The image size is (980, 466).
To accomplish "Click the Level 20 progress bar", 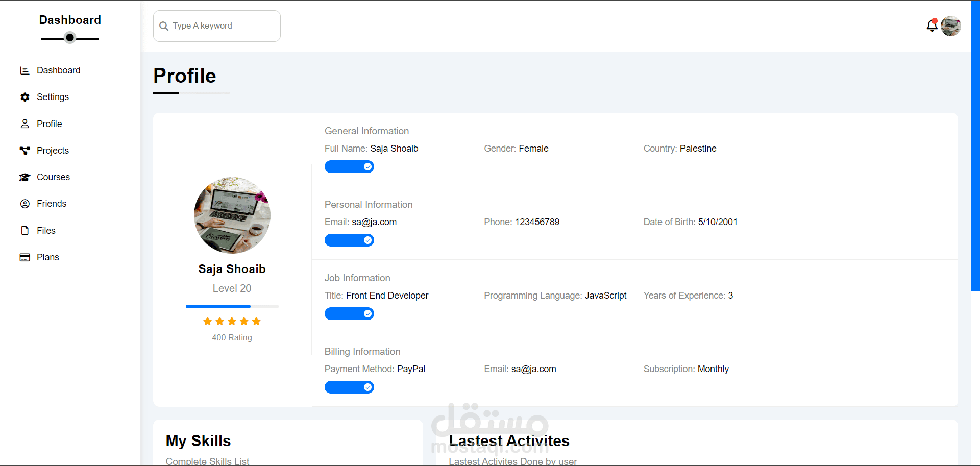I will point(232,306).
